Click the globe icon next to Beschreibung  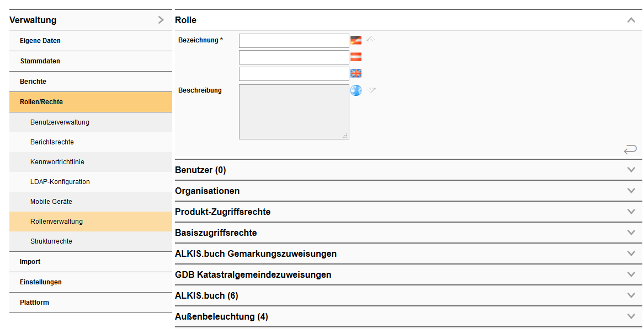pos(356,90)
